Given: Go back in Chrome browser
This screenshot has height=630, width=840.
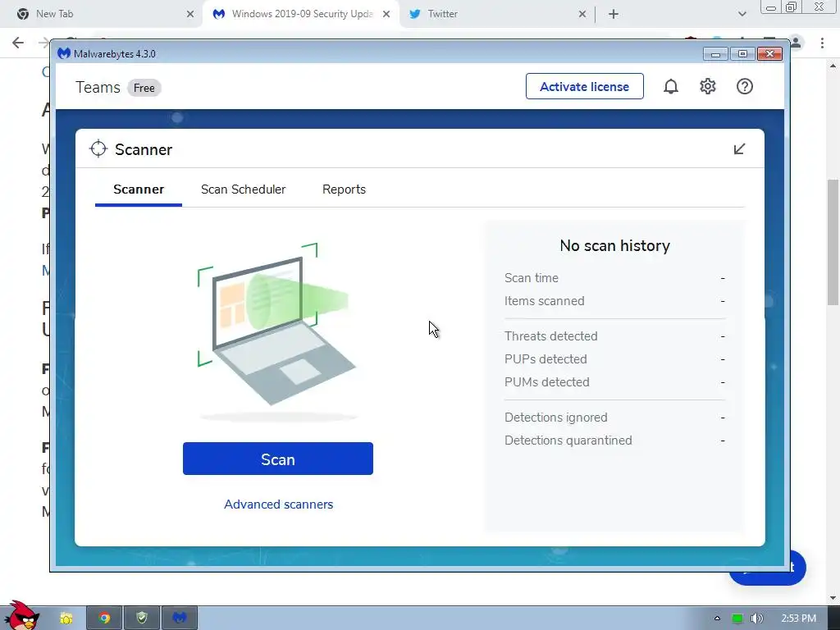Looking at the screenshot, I should point(18,43).
